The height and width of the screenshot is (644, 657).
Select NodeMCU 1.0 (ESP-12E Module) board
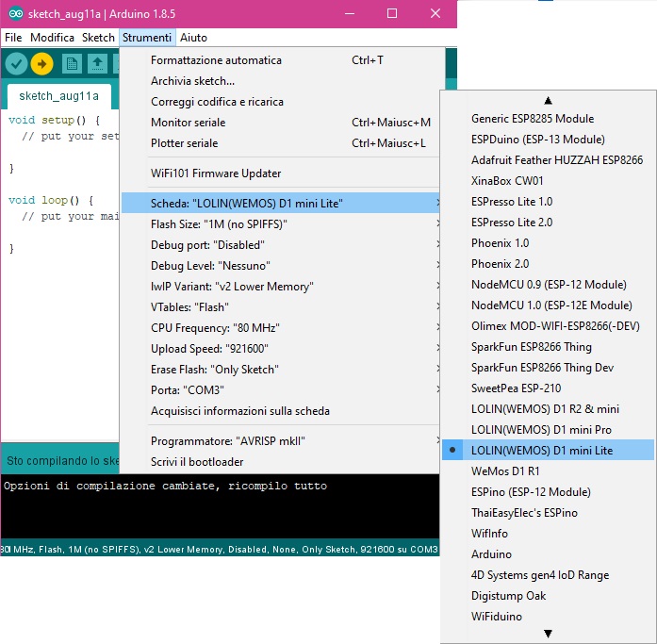[x=548, y=305]
